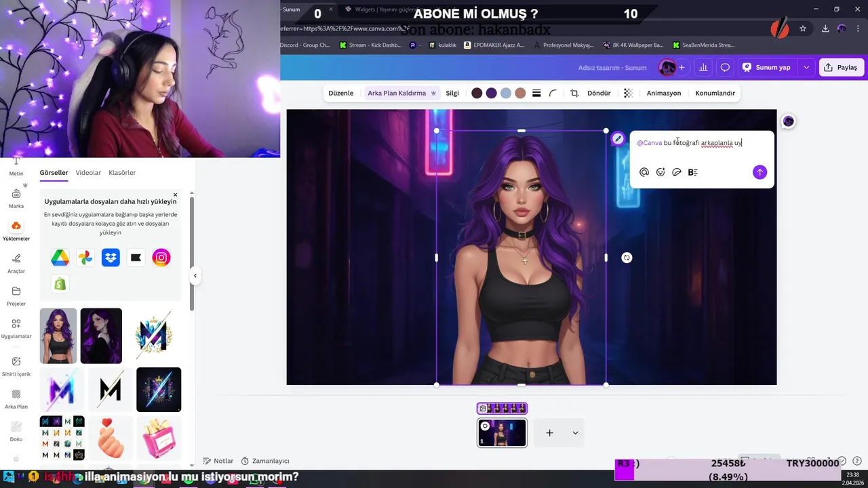
Task: Open the Sihirli İçerik panel
Action: (16, 367)
